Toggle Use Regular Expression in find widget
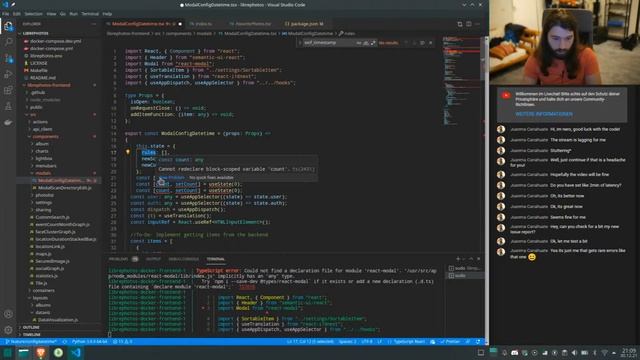The image size is (640, 360). click(x=373, y=43)
